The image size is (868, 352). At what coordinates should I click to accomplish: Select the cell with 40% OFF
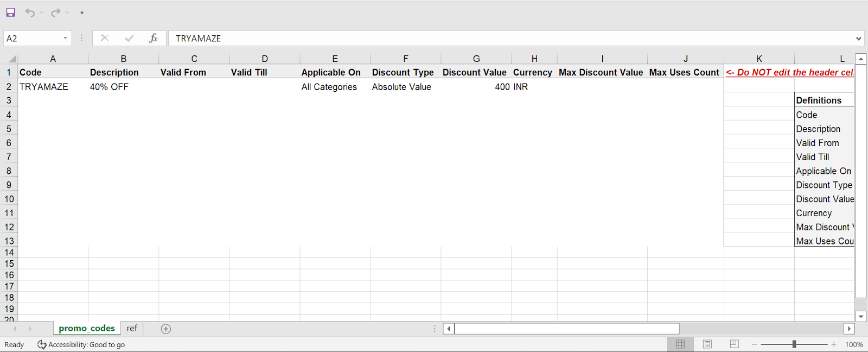(x=123, y=86)
